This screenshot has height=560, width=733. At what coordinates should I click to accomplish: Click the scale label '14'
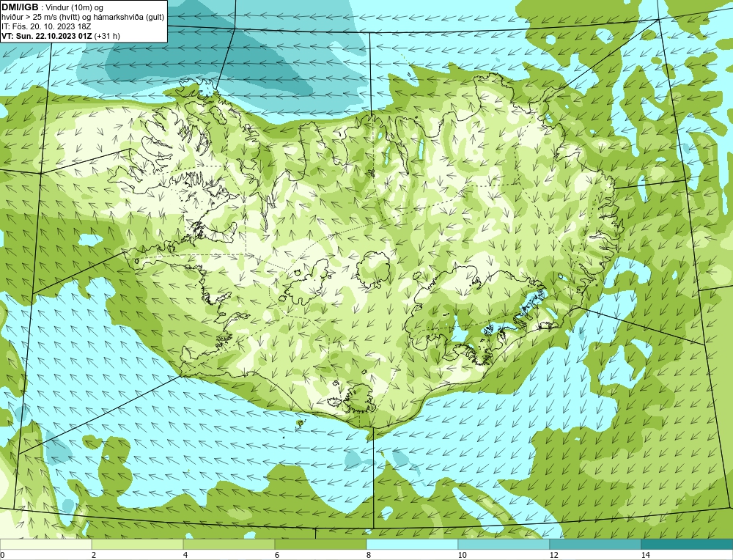pos(645,555)
